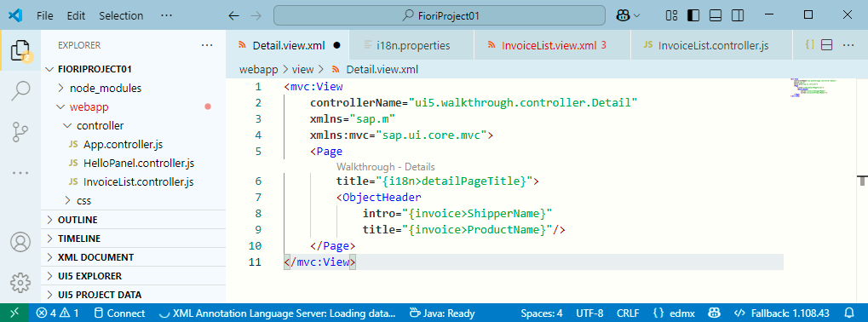
Task: Open HelloPanel.controller.js in explorer
Action: [x=134, y=164]
